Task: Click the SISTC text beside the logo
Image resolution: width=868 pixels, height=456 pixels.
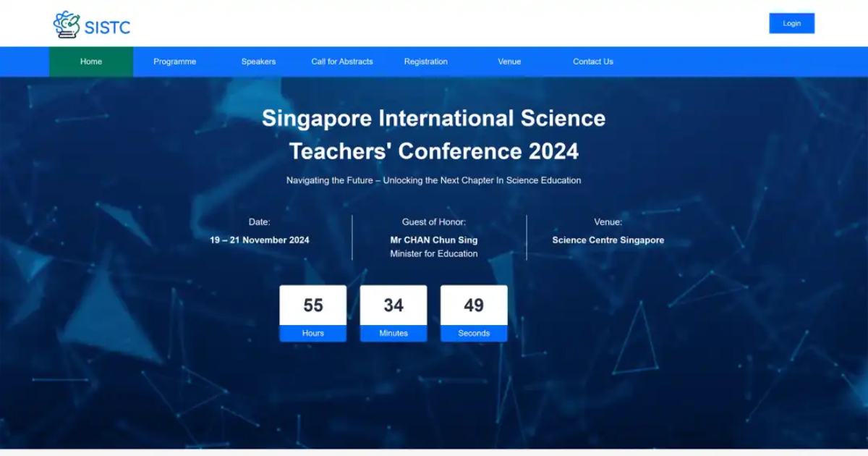Action: pos(107,28)
